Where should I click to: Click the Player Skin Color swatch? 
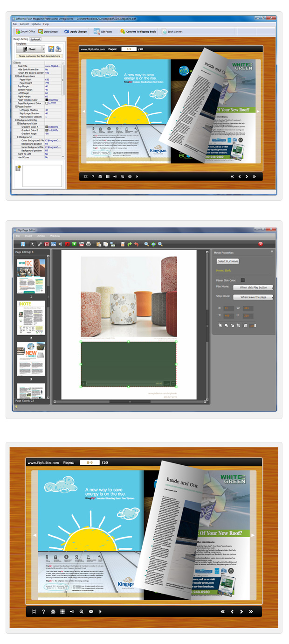243,280
